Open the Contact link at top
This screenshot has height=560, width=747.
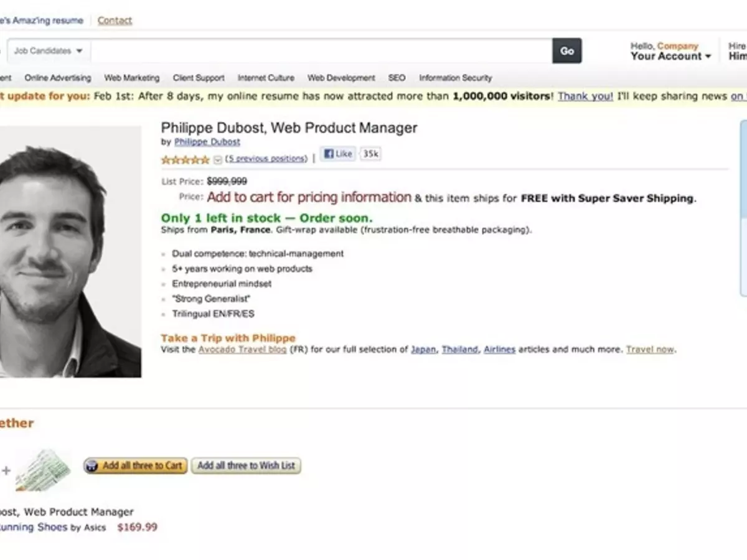pos(115,21)
